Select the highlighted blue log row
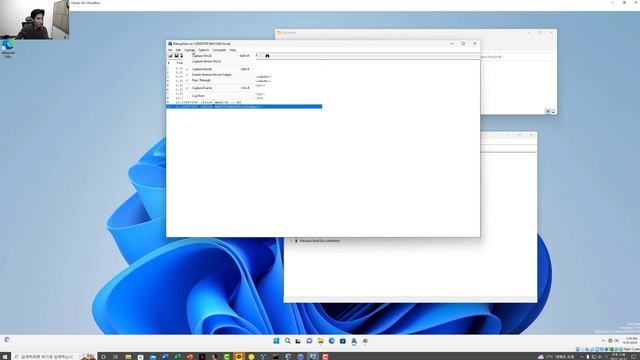Image resolution: width=640 pixels, height=360 pixels. [x=244, y=107]
